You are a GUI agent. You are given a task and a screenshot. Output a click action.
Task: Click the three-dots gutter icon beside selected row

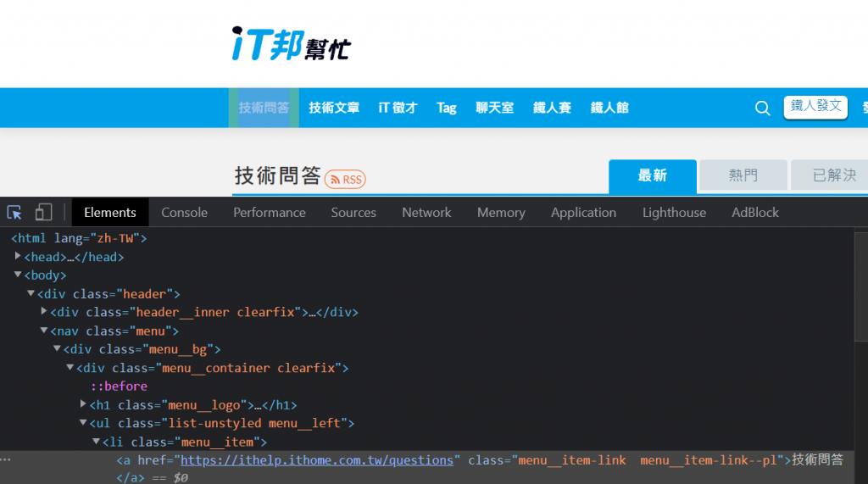(6, 459)
